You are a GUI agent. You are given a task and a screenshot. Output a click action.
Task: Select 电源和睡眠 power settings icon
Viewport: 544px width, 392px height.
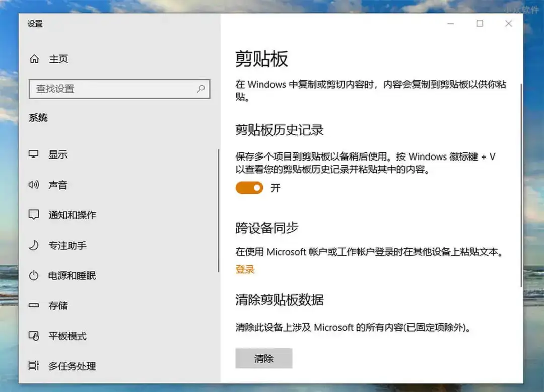tap(34, 276)
